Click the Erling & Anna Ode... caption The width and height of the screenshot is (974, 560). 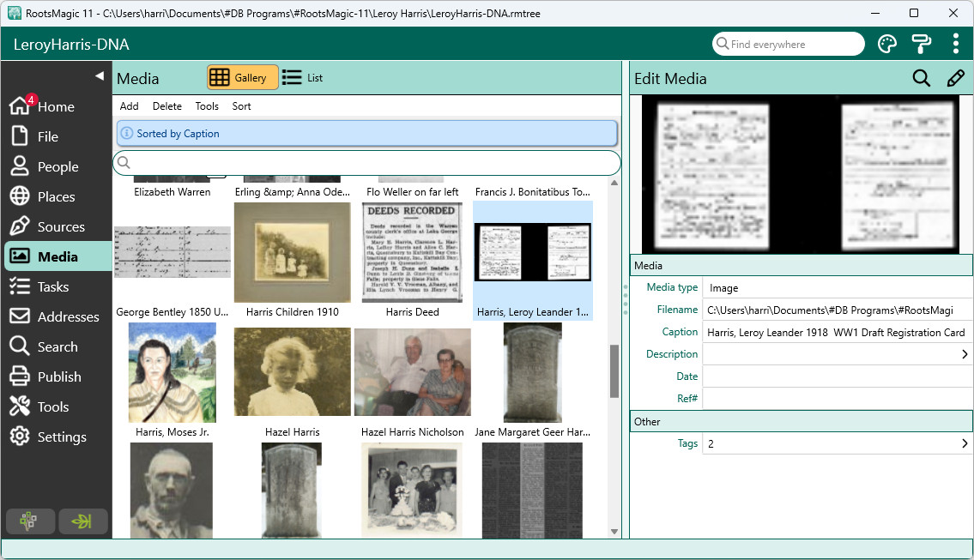click(293, 192)
